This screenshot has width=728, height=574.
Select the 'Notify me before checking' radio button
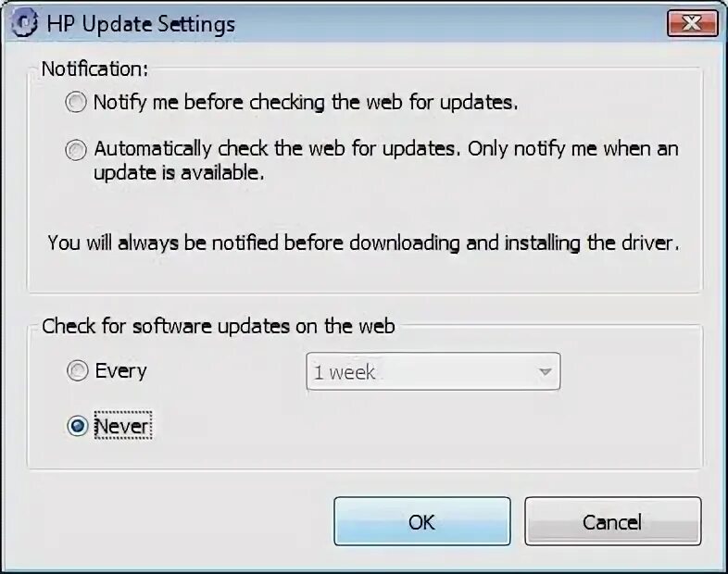click(x=76, y=102)
